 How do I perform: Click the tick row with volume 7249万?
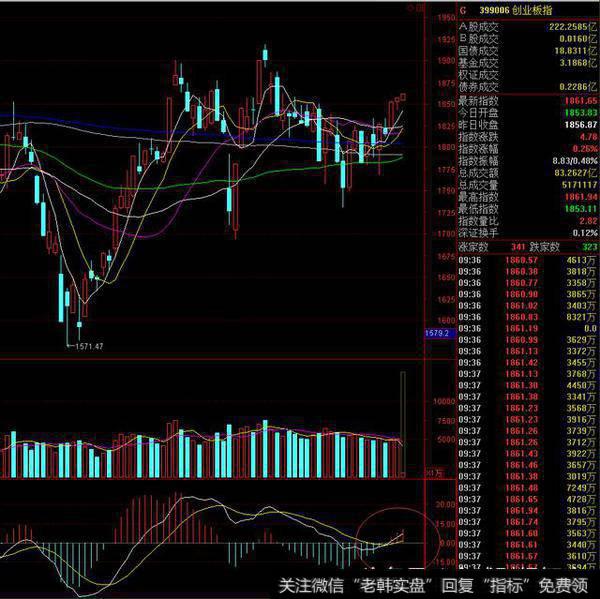tap(528, 488)
